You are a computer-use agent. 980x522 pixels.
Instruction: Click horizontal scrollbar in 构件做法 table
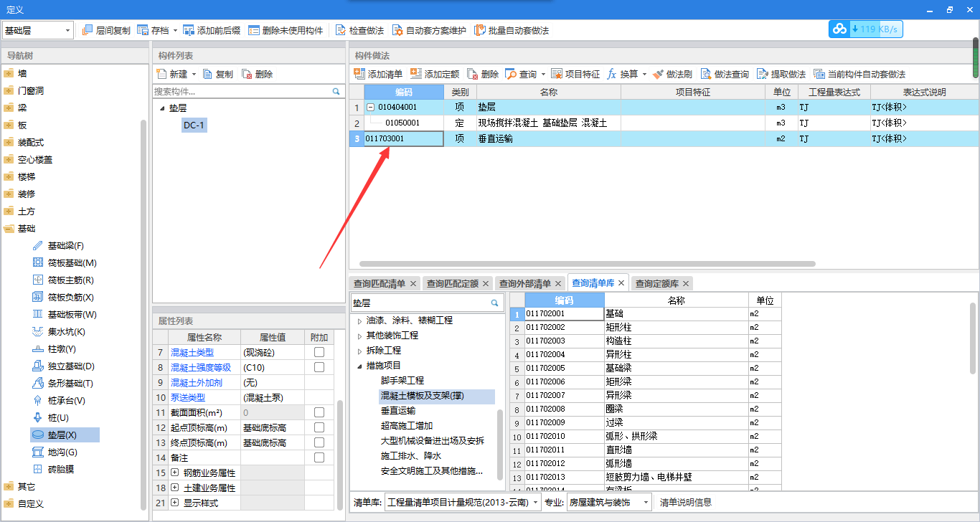(x=587, y=264)
